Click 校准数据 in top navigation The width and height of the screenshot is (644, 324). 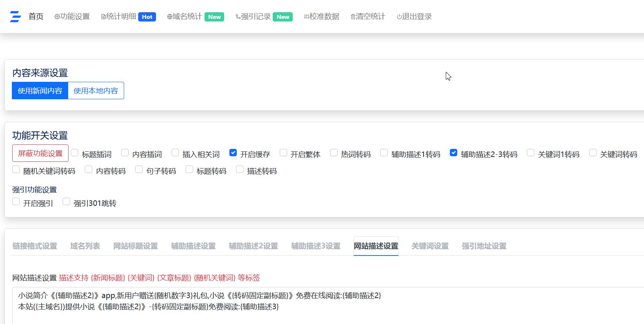[x=321, y=17]
